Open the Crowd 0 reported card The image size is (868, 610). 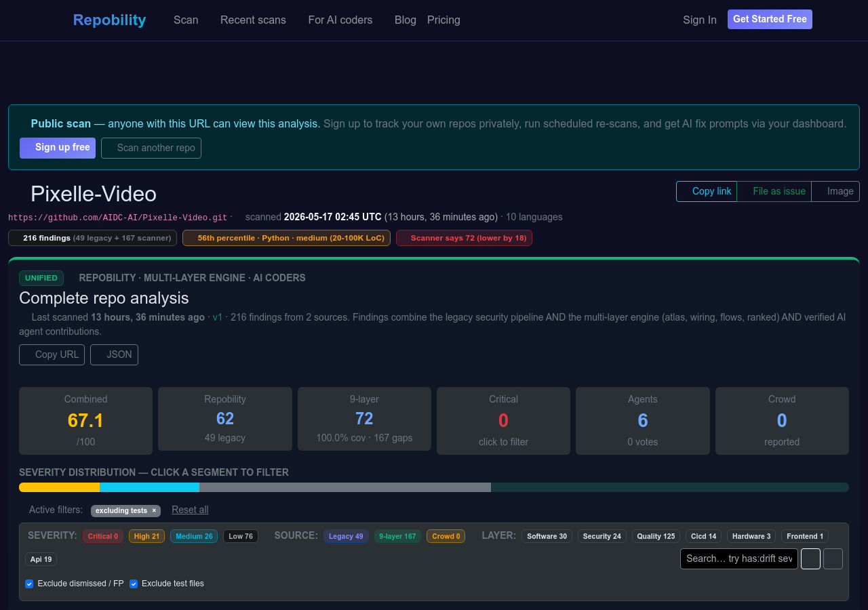pos(782,421)
